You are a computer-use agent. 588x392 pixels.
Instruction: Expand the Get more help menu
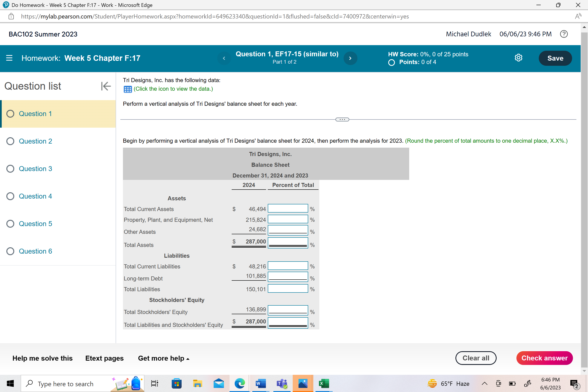[x=164, y=358]
